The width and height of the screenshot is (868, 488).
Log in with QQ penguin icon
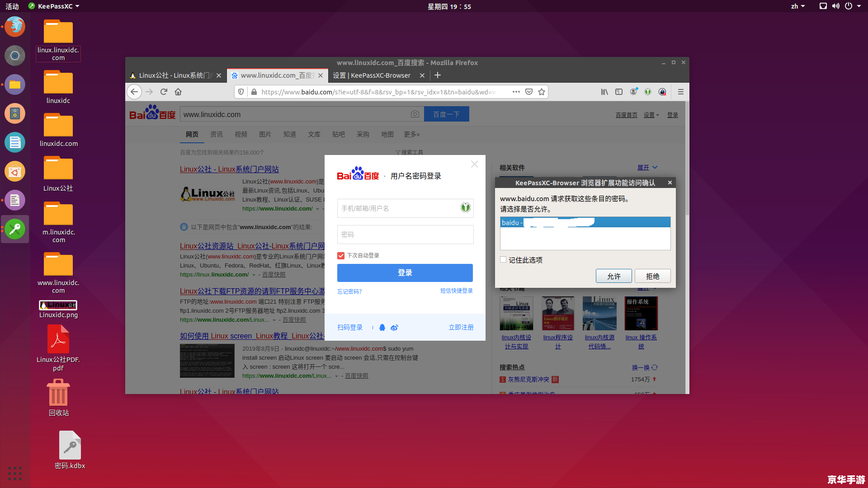pos(382,328)
